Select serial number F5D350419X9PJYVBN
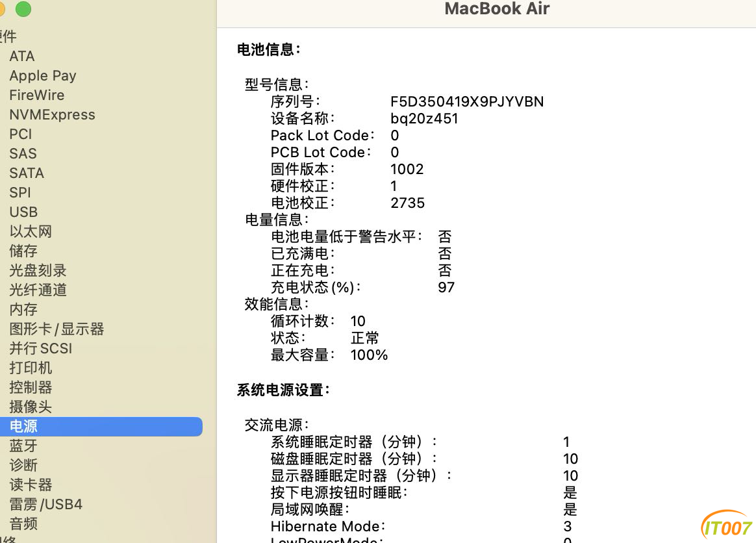 click(x=467, y=102)
